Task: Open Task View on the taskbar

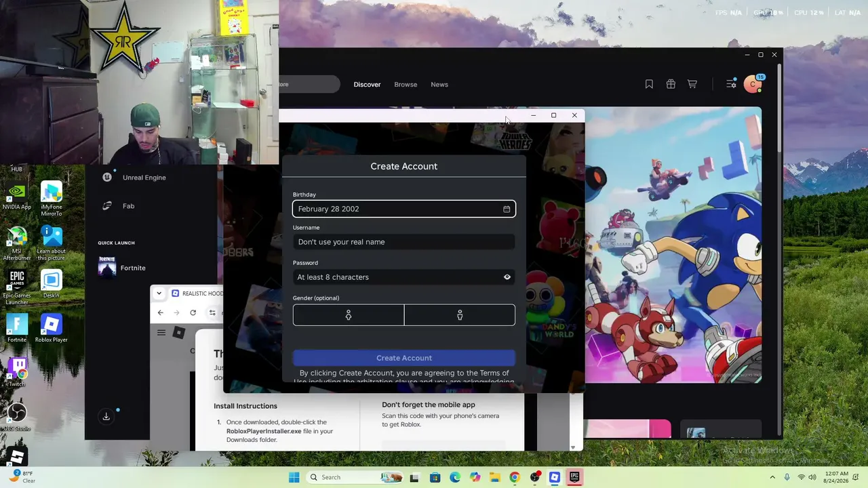Action: tap(414, 477)
